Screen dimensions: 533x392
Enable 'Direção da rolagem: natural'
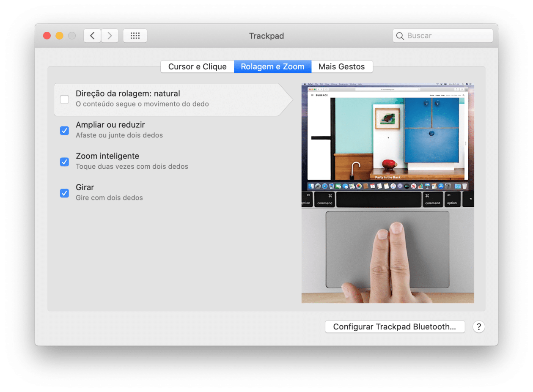click(x=64, y=99)
